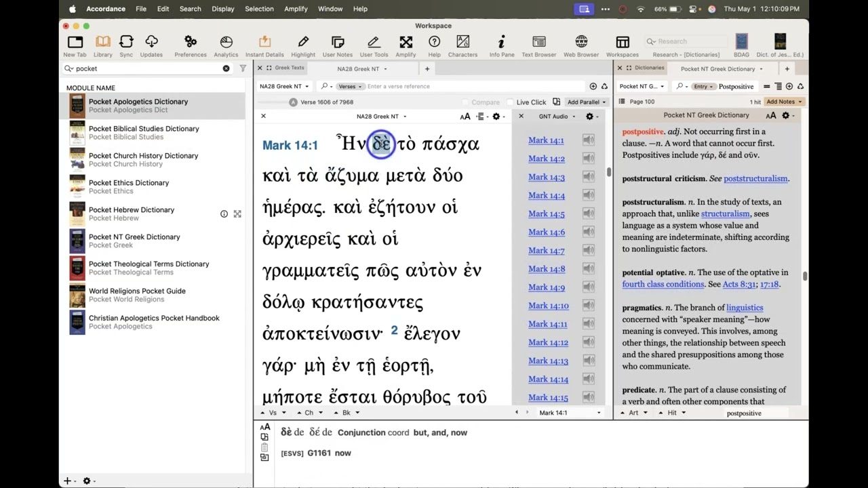Image resolution: width=868 pixels, height=488 pixels.
Task: Open the Help toolbar icon
Action: tap(434, 45)
